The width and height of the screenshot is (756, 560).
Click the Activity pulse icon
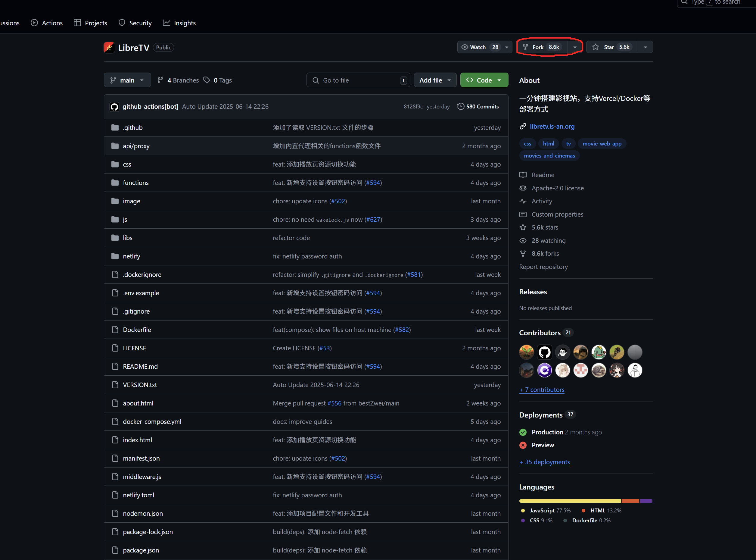coord(523,201)
